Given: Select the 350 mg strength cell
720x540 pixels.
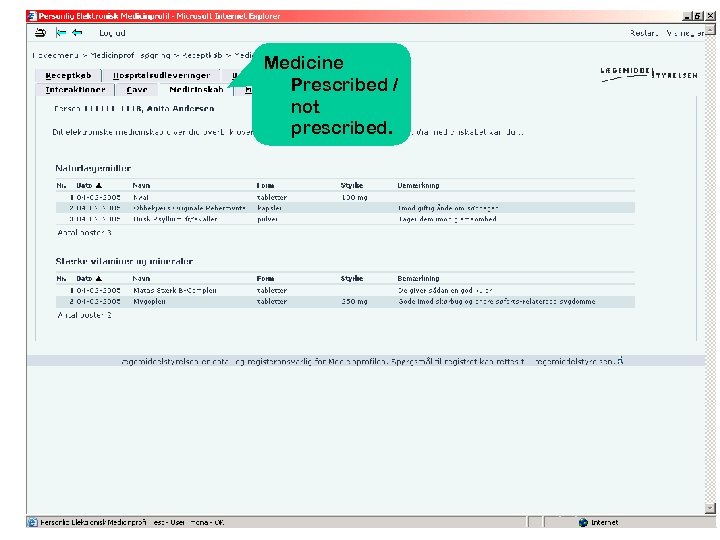Looking at the screenshot, I should pos(354,302).
